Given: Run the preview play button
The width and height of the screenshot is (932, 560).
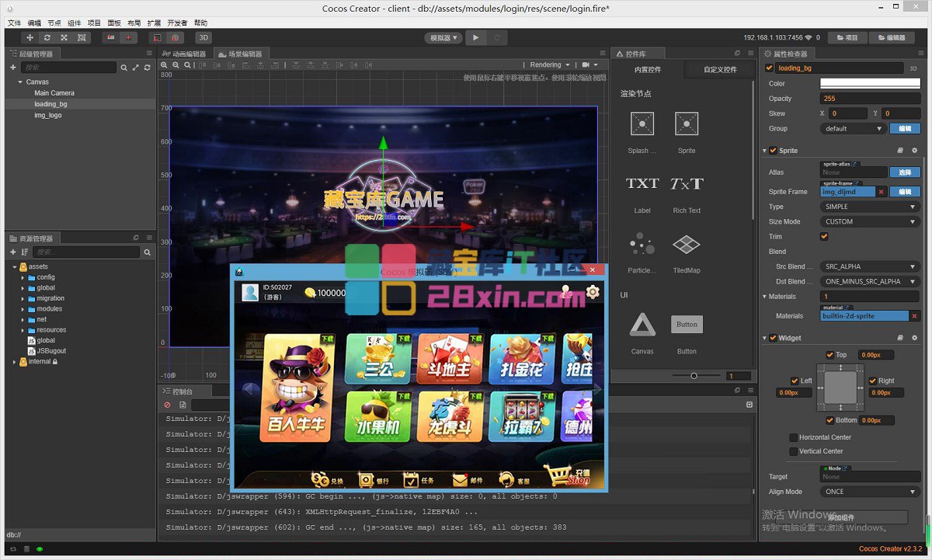Looking at the screenshot, I should coord(476,37).
